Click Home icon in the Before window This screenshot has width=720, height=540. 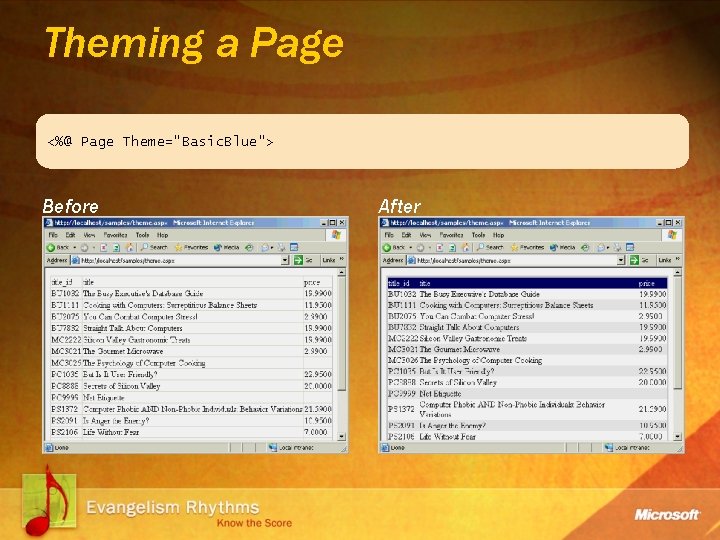[129, 248]
